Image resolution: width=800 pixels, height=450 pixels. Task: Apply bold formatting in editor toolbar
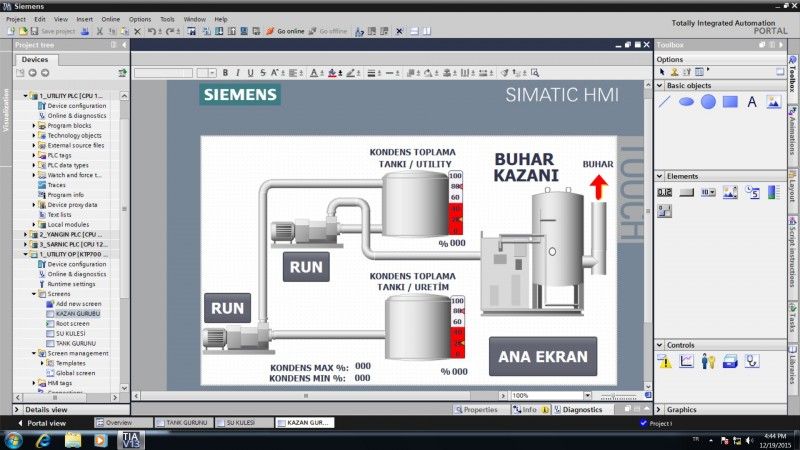point(225,73)
